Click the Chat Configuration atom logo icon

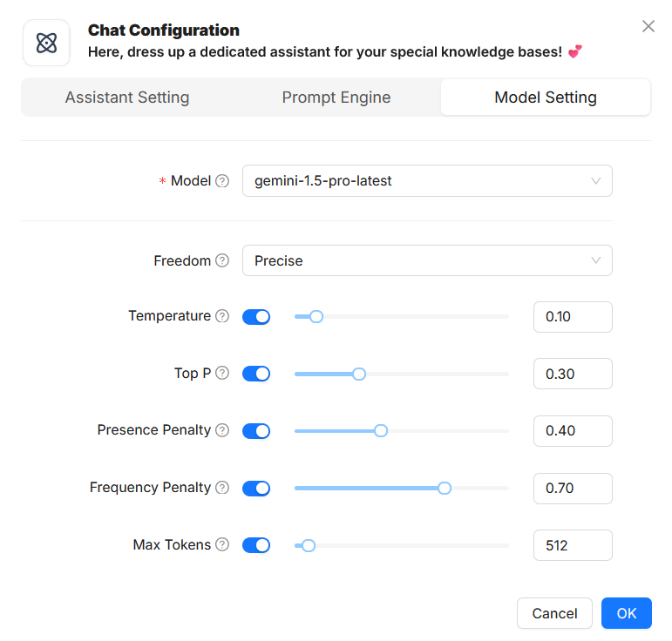coord(46,43)
